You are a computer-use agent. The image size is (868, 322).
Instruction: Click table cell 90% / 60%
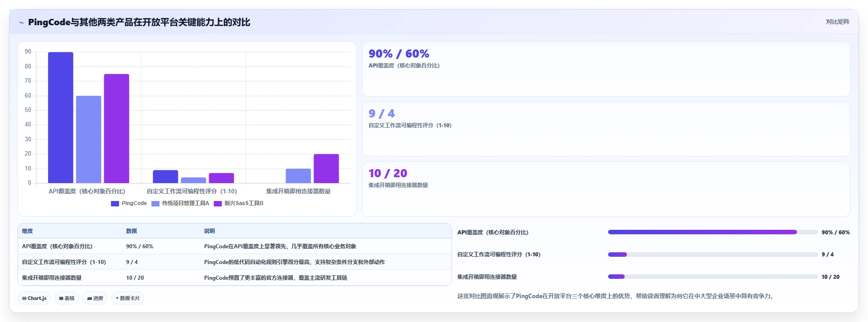(139, 246)
